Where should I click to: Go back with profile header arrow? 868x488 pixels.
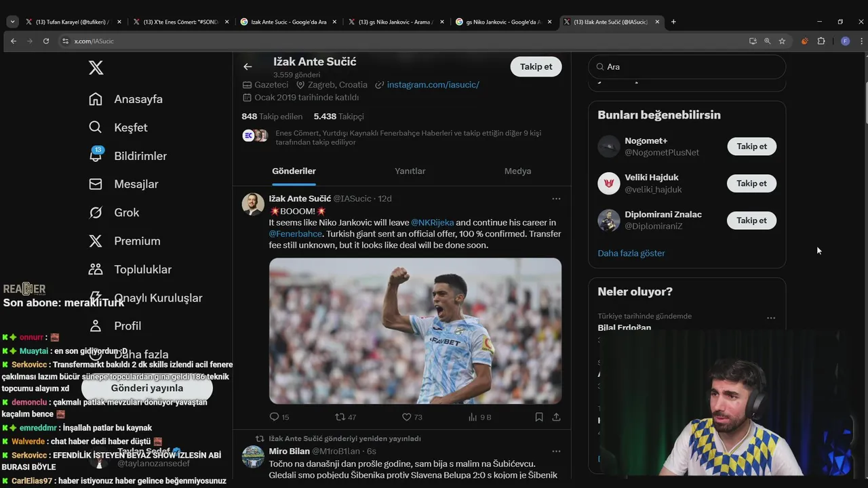pyautogui.click(x=248, y=66)
